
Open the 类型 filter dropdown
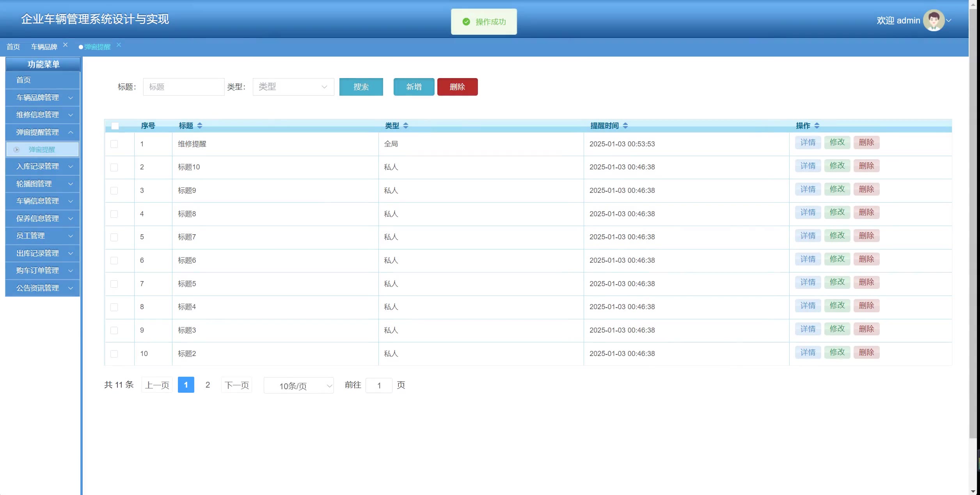coord(293,87)
